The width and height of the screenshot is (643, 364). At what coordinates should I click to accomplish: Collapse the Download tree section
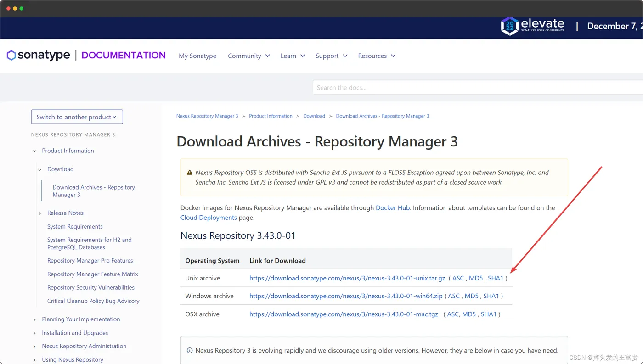click(40, 169)
